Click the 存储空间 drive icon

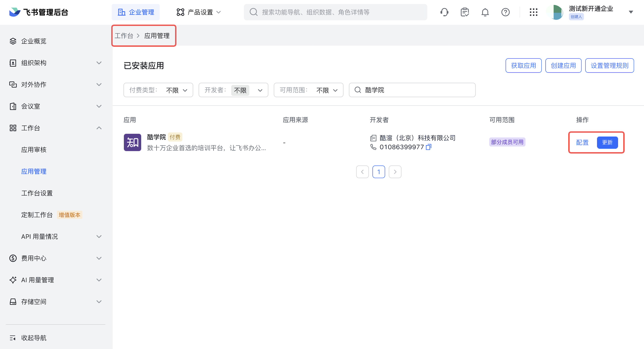pos(13,302)
